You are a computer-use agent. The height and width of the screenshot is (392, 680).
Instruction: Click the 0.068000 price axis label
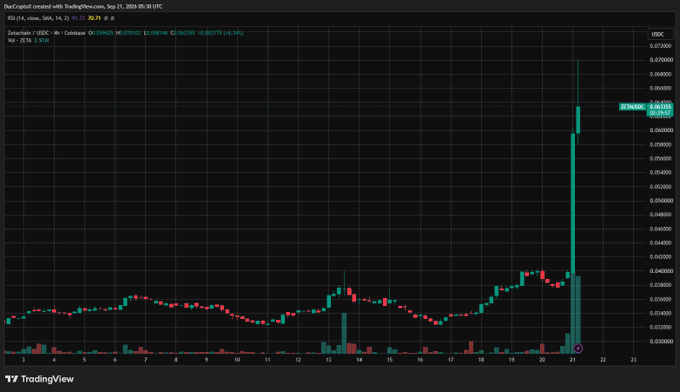[660, 74]
